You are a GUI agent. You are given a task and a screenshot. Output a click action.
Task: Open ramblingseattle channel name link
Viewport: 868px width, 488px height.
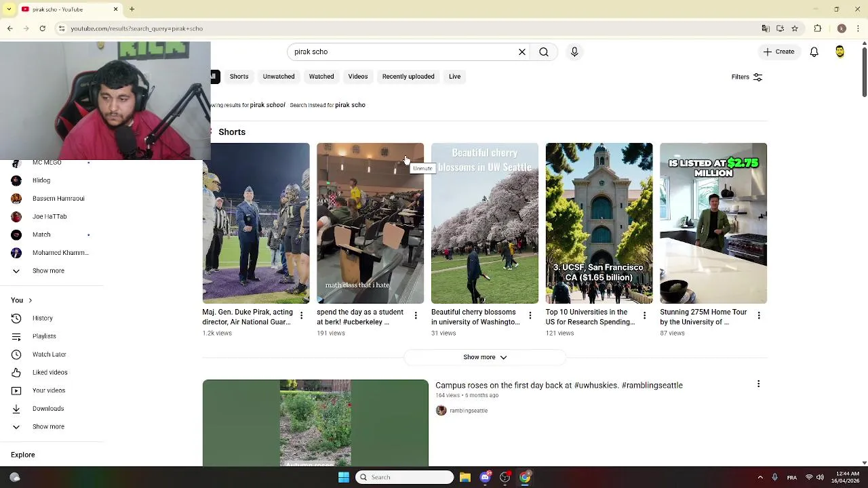pos(469,411)
